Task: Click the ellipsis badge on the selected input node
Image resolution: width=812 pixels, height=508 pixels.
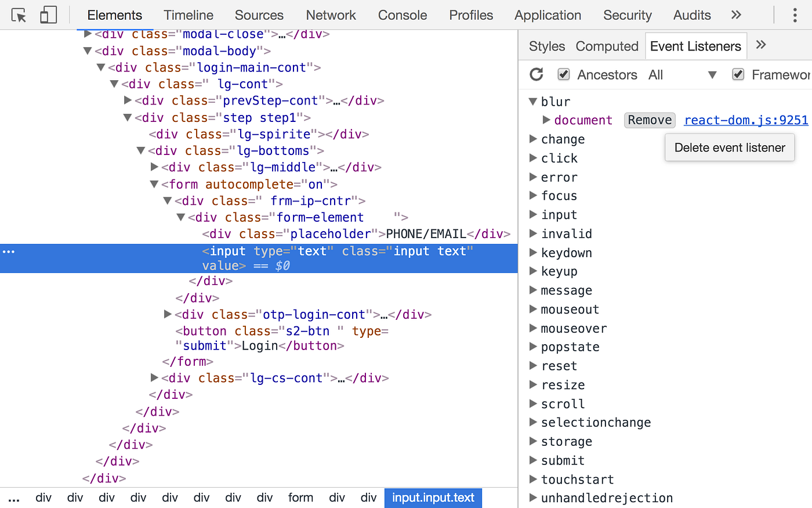Action: pos(8,251)
